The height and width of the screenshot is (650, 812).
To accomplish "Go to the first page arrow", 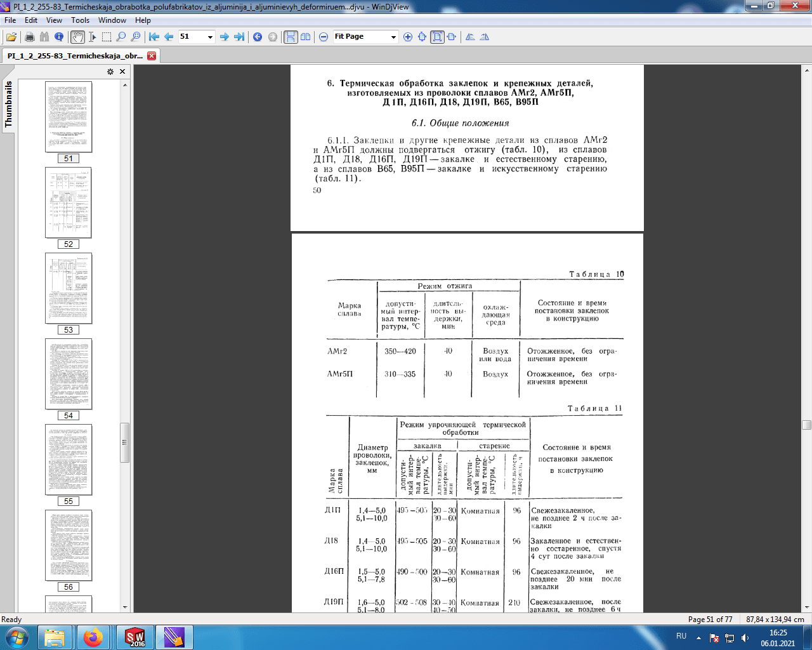I will (x=154, y=37).
